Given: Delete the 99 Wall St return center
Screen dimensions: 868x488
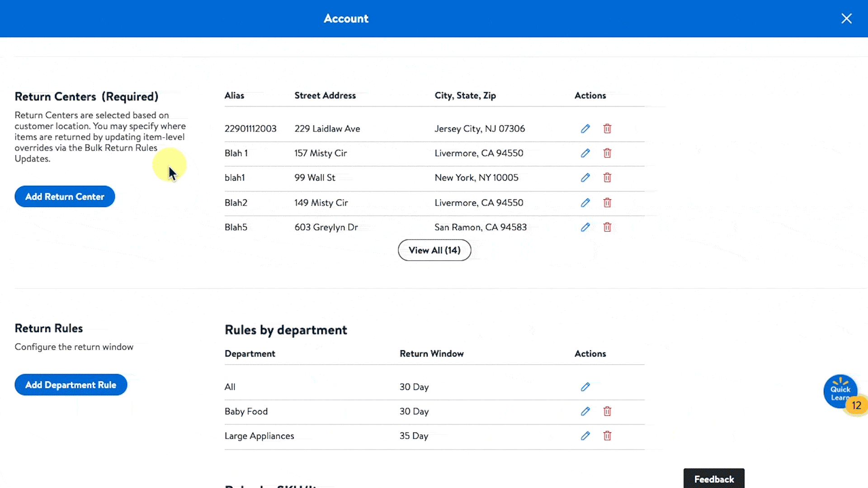Looking at the screenshot, I should click(x=607, y=178).
